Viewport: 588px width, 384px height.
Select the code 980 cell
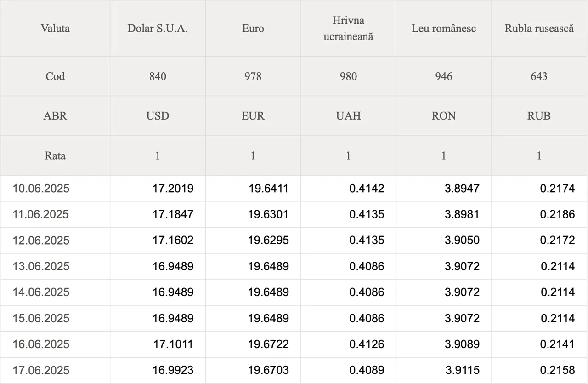point(348,76)
